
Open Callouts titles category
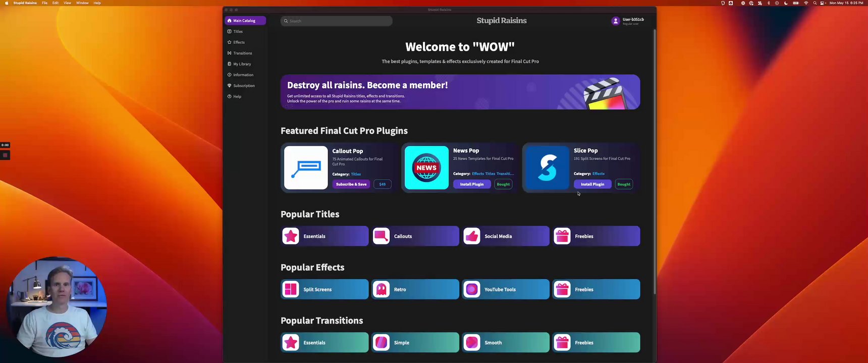tap(415, 236)
